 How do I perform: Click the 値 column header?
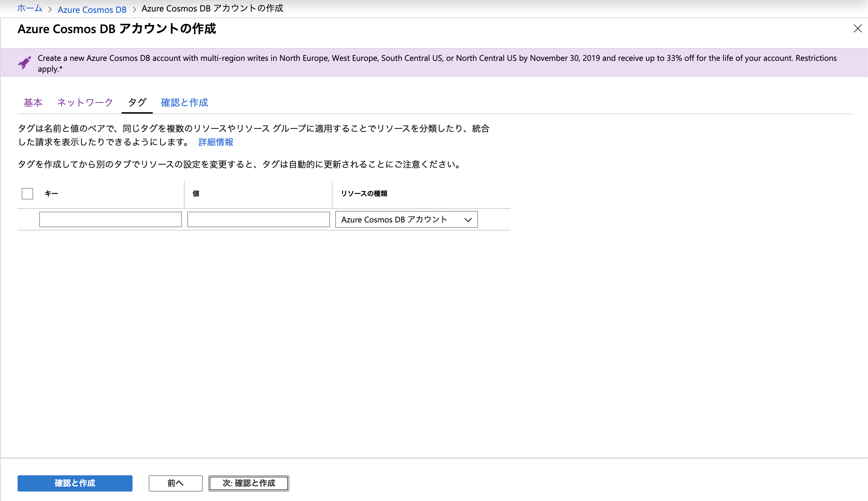[196, 194]
